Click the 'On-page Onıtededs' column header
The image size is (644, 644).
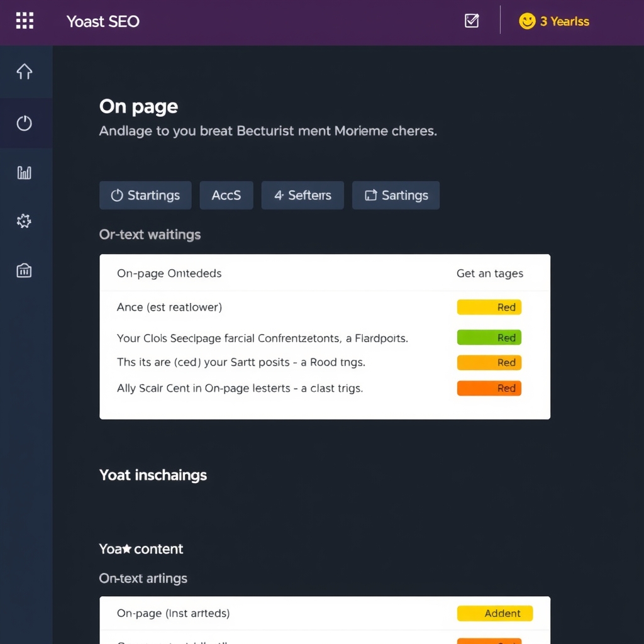click(169, 274)
